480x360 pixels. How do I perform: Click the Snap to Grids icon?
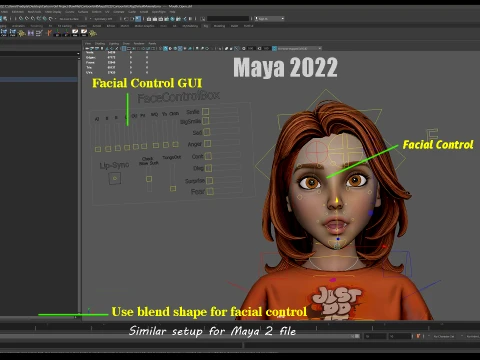21,18
